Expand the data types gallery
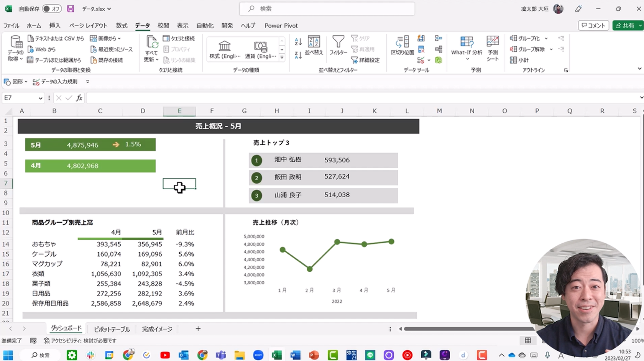Screen dimensions: 644x361 click(x=282, y=57)
